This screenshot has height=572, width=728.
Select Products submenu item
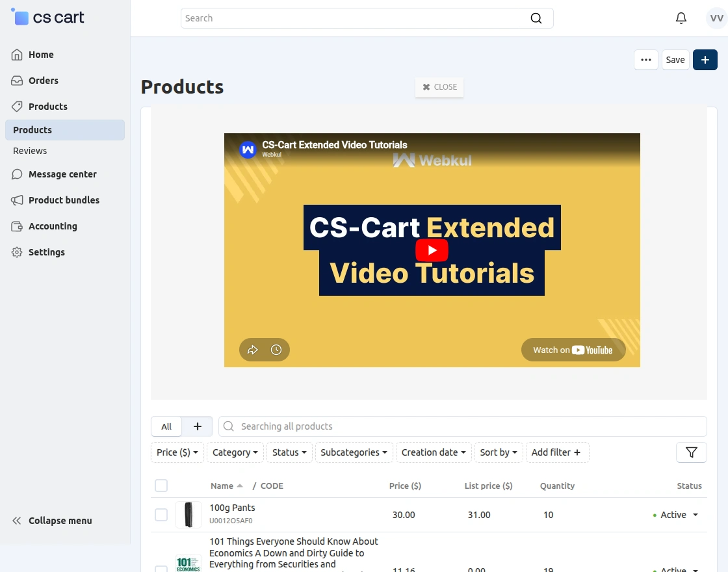[65, 130]
